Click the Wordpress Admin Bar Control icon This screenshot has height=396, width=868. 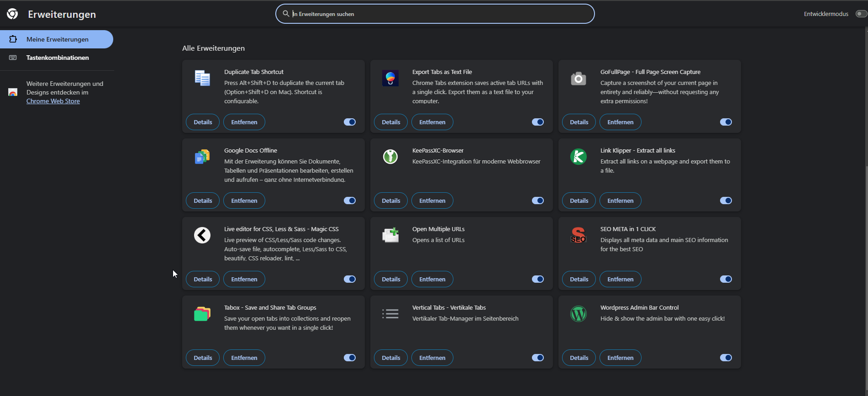click(579, 314)
